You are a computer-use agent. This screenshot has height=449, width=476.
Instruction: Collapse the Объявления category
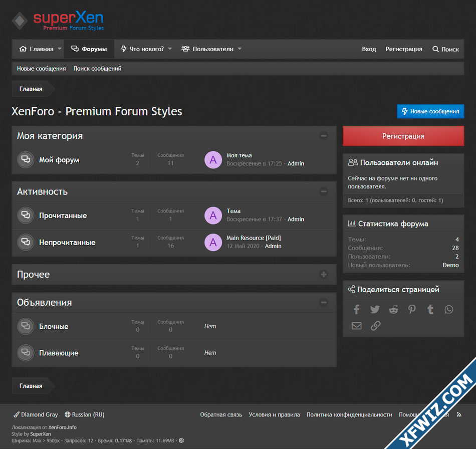pos(324,302)
